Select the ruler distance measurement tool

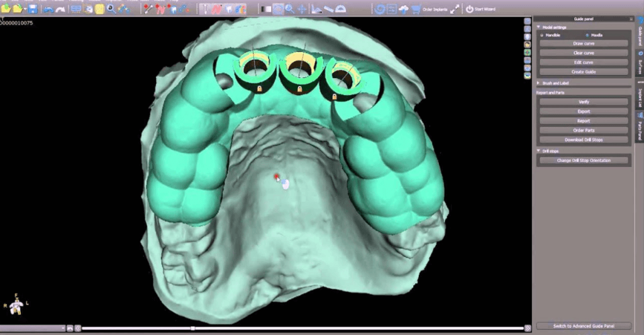[x=328, y=9]
